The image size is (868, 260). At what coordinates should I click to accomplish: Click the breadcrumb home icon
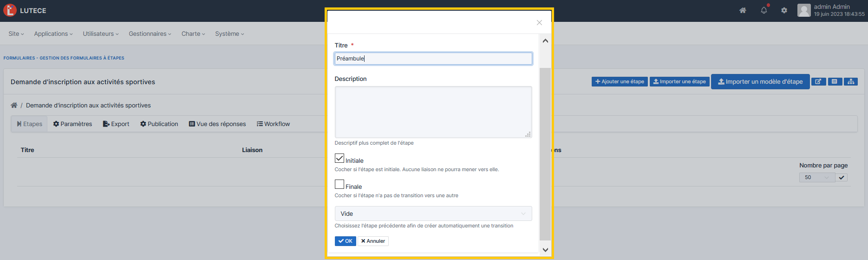pos(14,106)
